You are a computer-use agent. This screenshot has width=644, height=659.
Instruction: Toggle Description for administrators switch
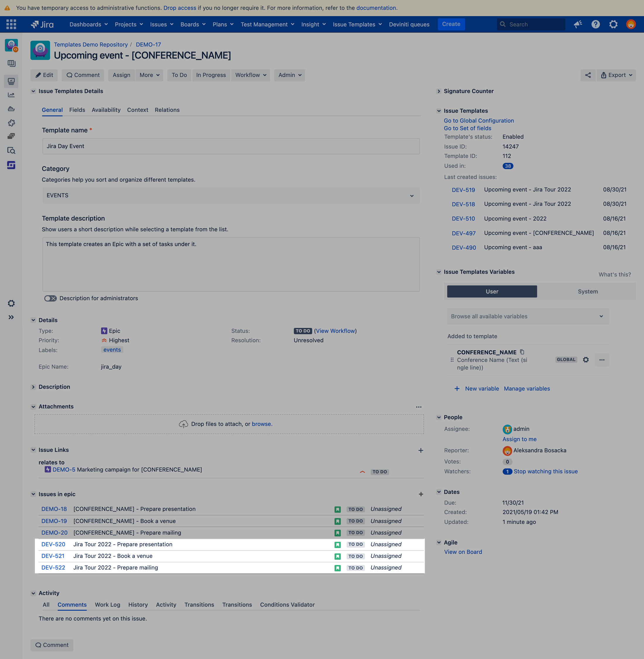[50, 298]
